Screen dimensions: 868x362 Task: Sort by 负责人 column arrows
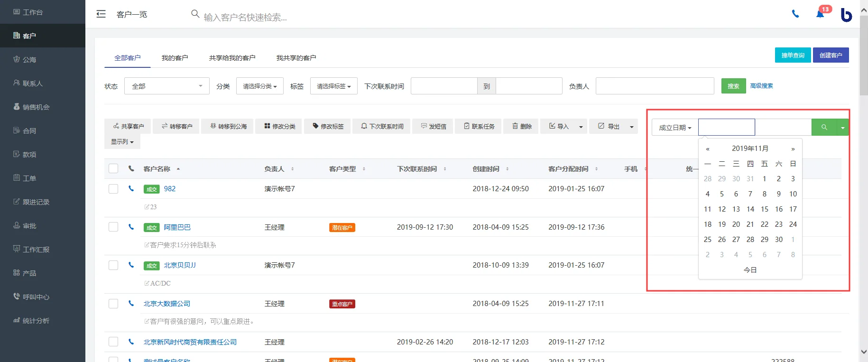pos(292,169)
